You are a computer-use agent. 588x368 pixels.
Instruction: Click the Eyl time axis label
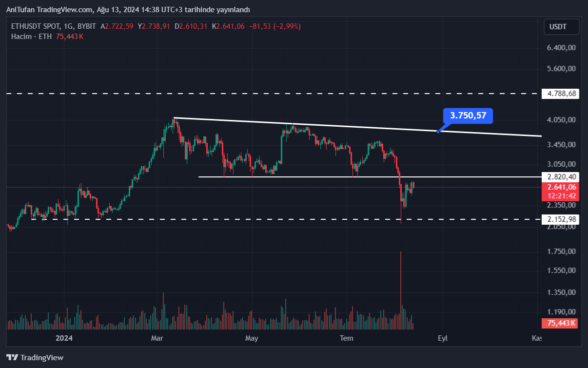[442, 338]
